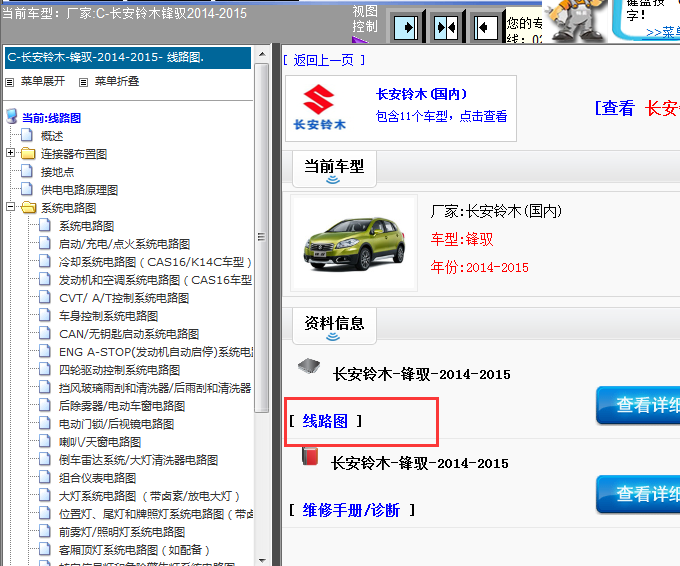680x566 pixels.
Task: Open 后除雾器/电动车窗电路图 item
Action: point(122,406)
